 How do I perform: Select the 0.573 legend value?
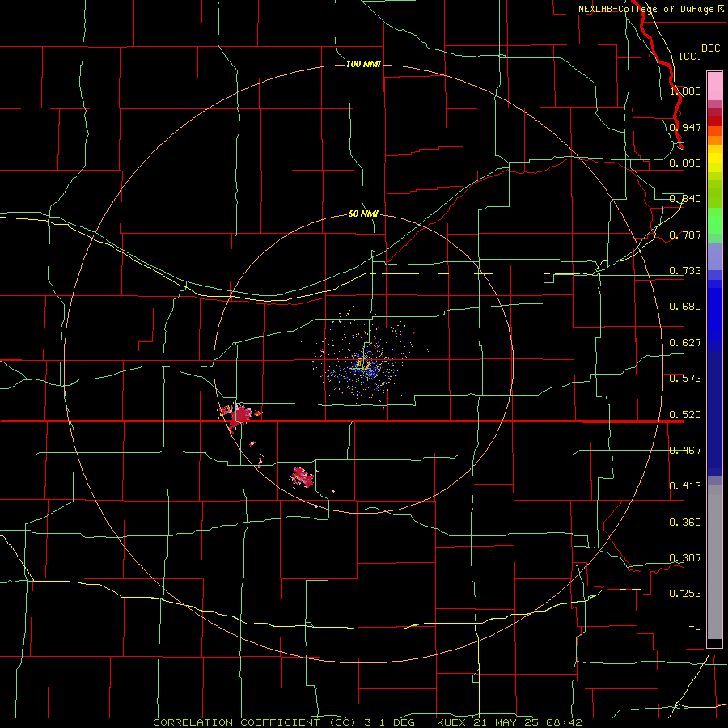pyautogui.click(x=685, y=379)
